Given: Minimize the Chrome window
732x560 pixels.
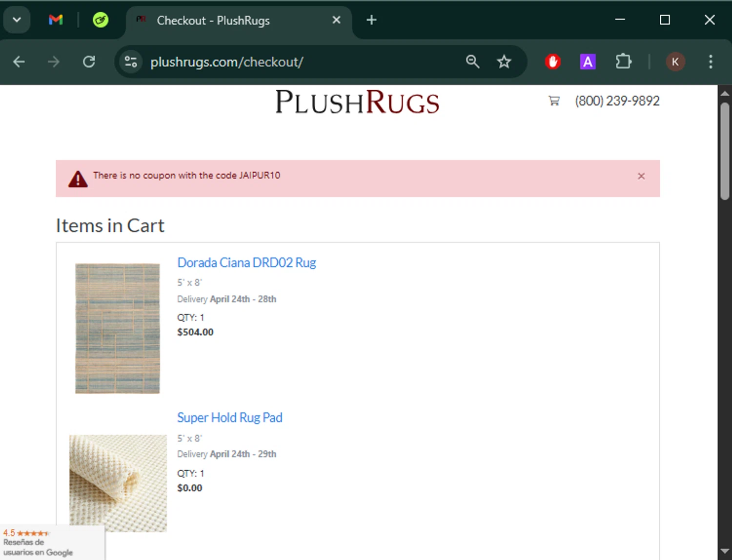Looking at the screenshot, I should 620,20.
